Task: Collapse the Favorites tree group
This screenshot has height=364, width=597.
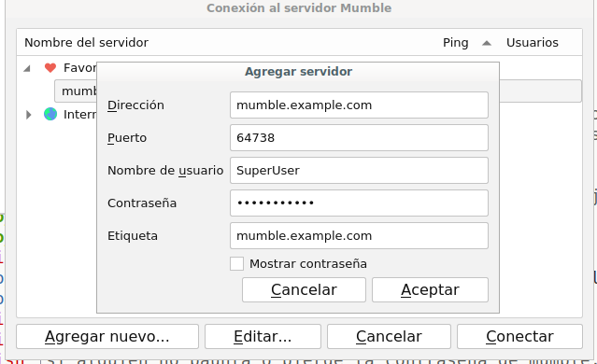Action: point(27,68)
